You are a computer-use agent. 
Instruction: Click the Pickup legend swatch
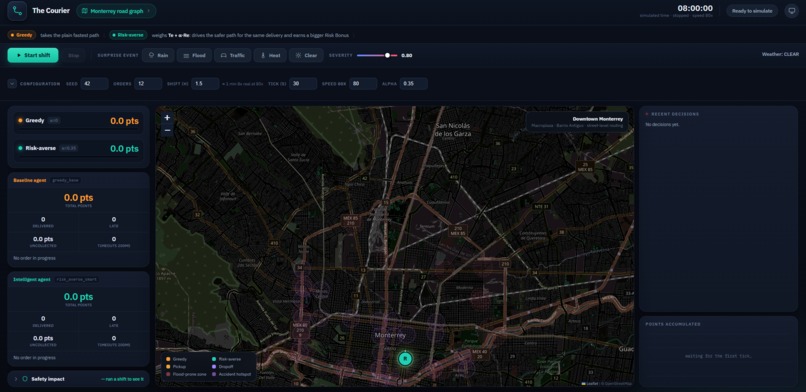168,367
